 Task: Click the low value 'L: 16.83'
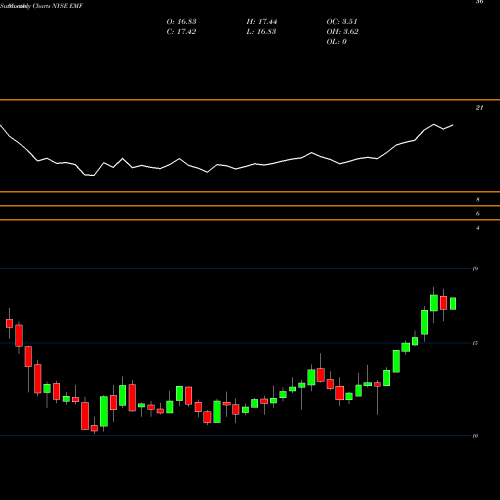[x=261, y=32]
